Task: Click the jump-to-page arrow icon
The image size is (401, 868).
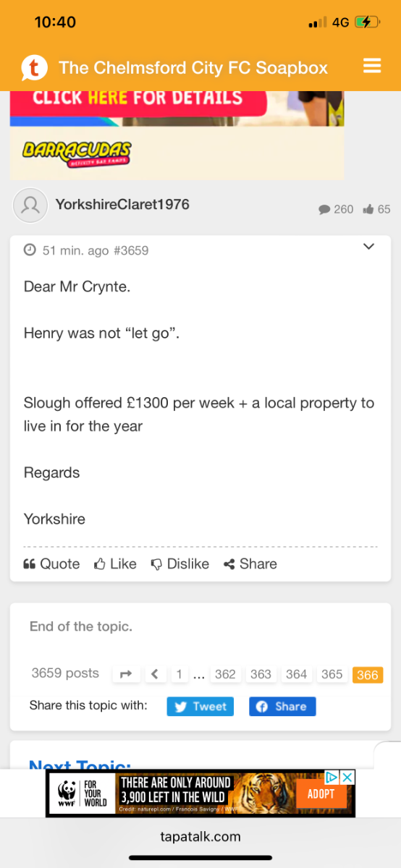Action: pos(126,674)
